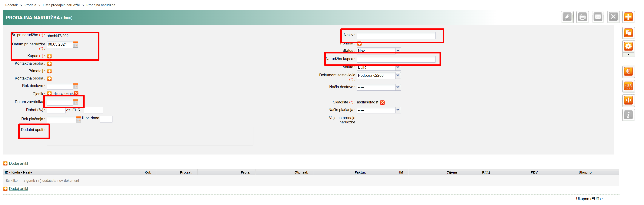
Task: Click the printer icon in header
Action: coord(582,17)
